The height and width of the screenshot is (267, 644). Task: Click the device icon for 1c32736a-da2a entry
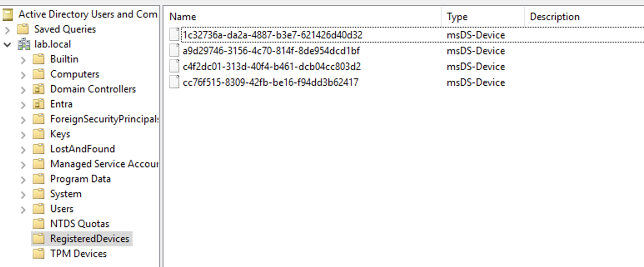[x=175, y=35]
